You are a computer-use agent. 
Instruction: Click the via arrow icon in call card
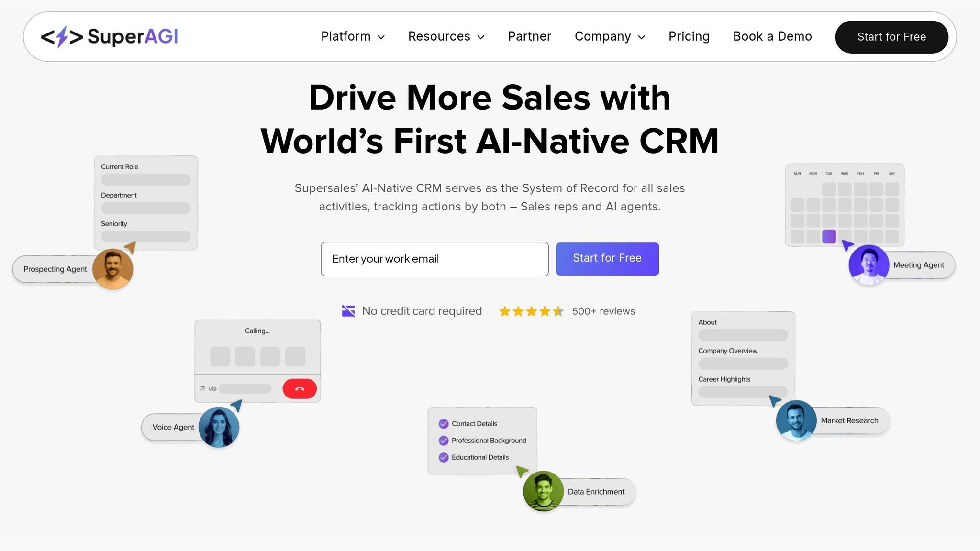coord(202,388)
